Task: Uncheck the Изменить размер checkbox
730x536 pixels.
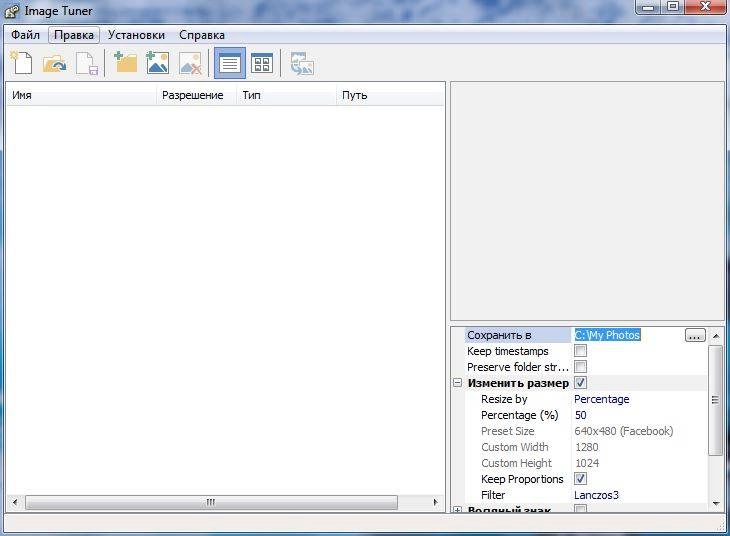Action: [581, 383]
